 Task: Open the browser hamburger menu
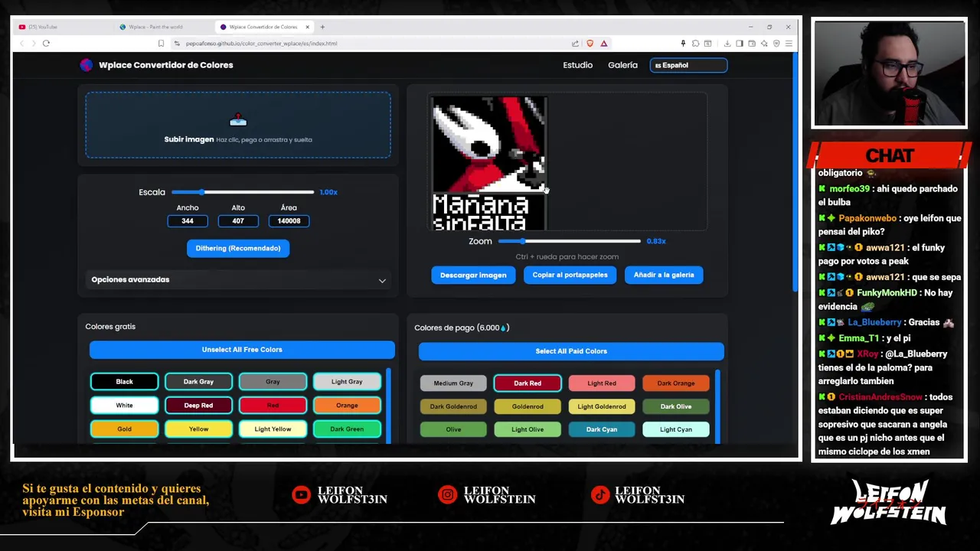788,44
